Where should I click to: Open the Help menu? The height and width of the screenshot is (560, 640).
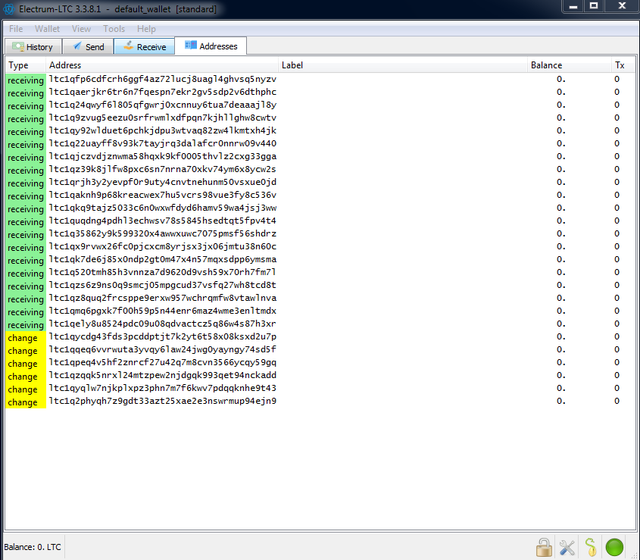coord(146,29)
